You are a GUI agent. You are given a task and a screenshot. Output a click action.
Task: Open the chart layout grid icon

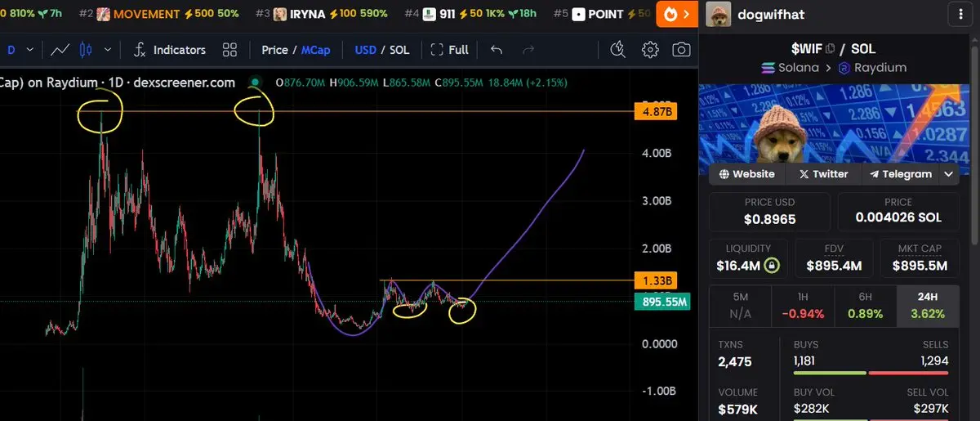pos(229,50)
